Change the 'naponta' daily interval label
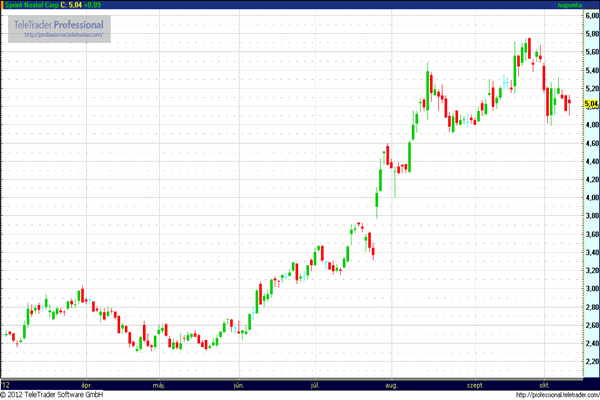The width and height of the screenshot is (600, 400). [x=569, y=6]
